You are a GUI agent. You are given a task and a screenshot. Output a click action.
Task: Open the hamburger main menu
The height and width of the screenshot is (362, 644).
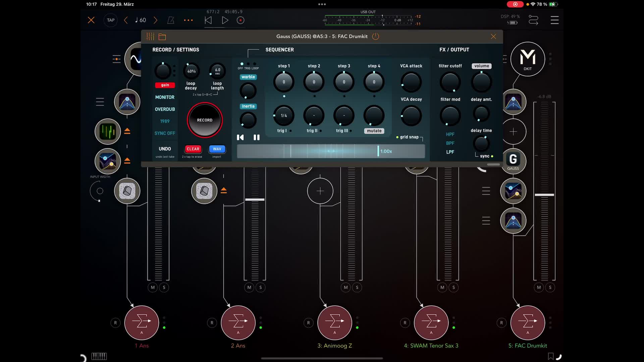[554, 20]
